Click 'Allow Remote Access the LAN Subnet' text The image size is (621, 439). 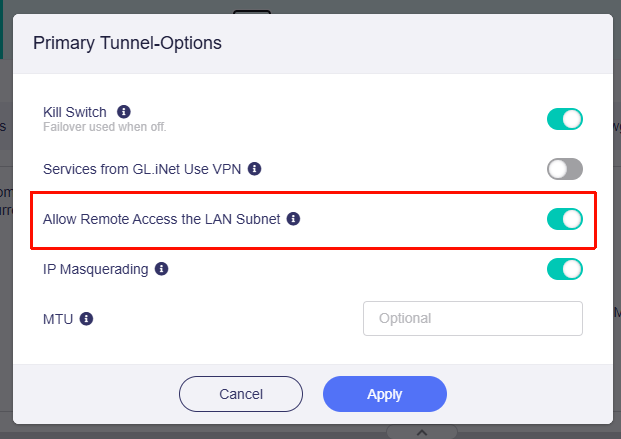tap(163, 218)
